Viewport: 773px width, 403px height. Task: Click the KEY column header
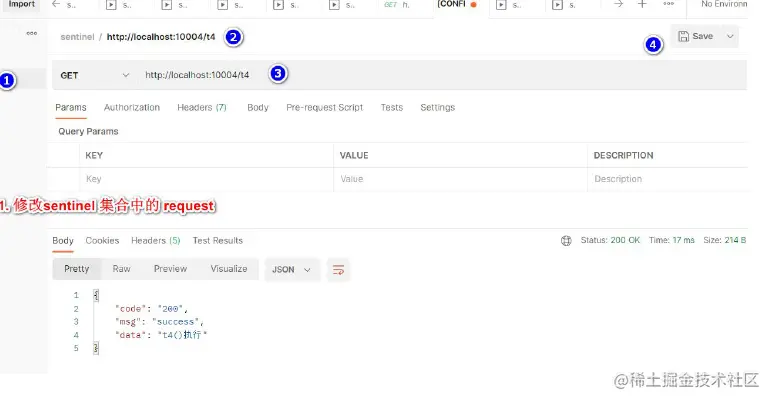click(x=94, y=155)
